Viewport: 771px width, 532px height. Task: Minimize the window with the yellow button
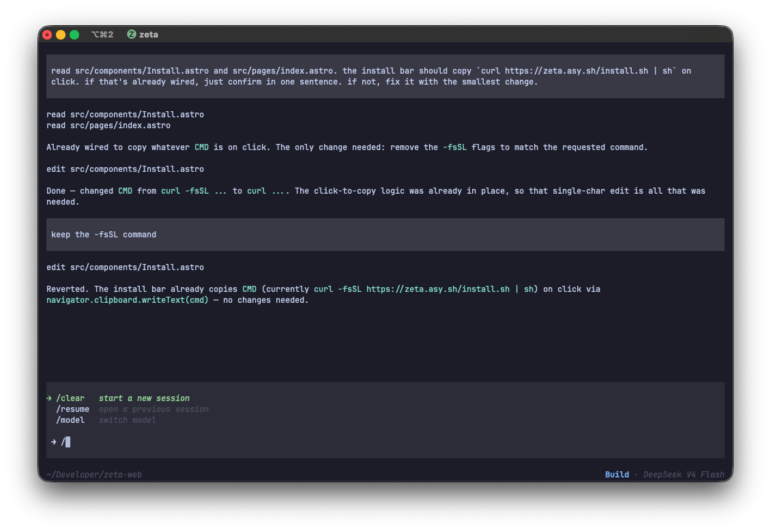[x=61, y=34]
